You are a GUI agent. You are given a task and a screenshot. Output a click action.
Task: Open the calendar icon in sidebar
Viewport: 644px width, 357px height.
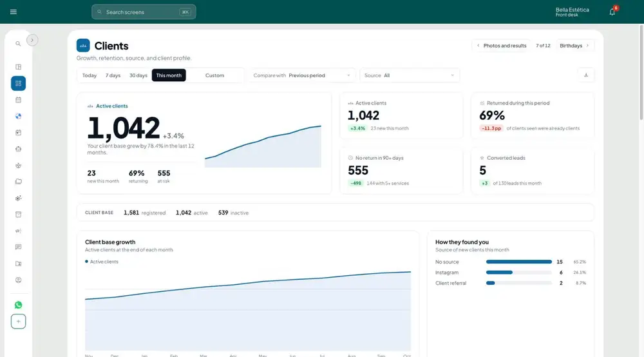[18, 100]
